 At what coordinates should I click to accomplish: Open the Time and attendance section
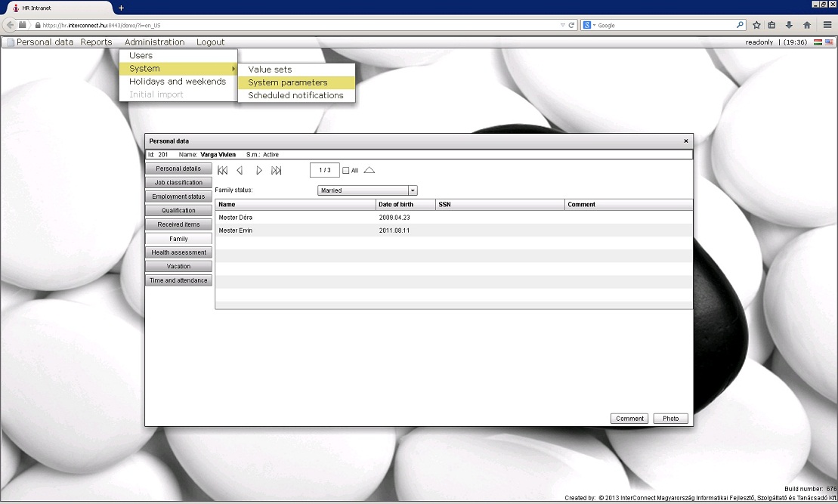pos(178,280)
